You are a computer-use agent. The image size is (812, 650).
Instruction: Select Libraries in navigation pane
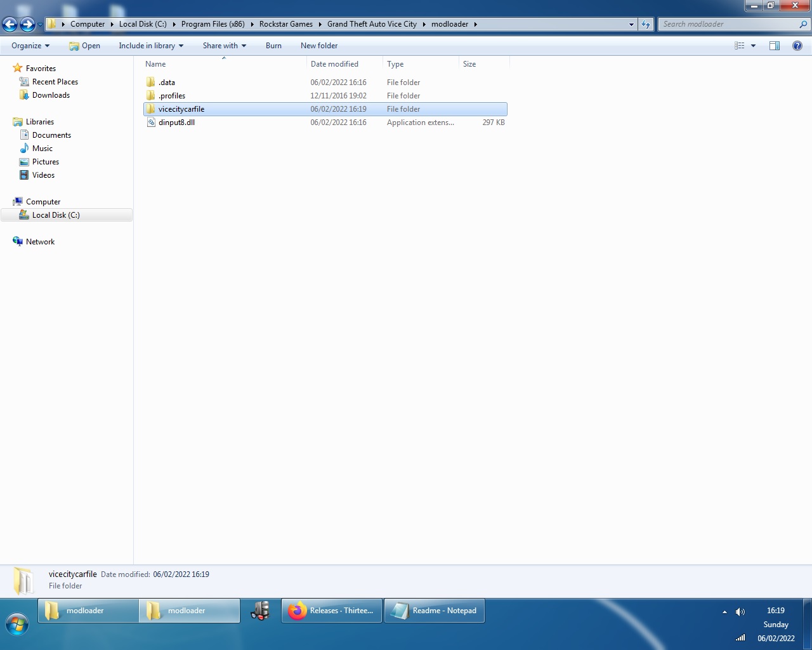40,122
